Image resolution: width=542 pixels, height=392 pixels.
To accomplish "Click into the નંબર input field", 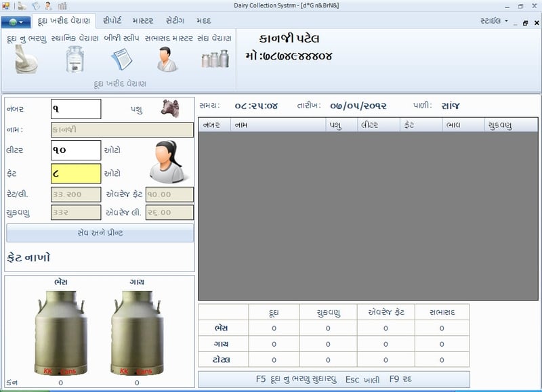I will pos(76,109).
